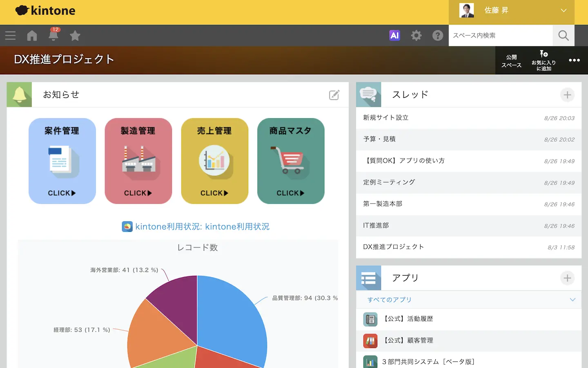Add a new thread with plus icon
Viewport: 588px width, 368px height.
pyautogui.click(x=567, y=95)
